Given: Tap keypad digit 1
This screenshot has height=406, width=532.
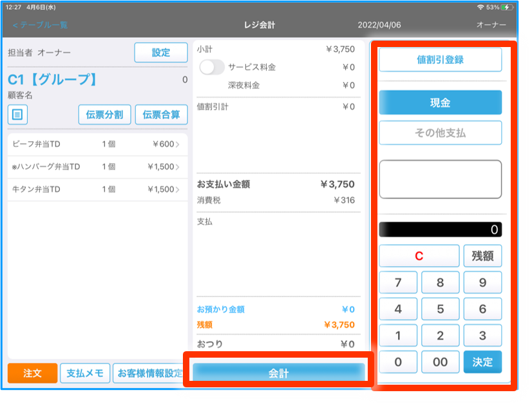Looking at the screenshot, I should click(398, 335).
